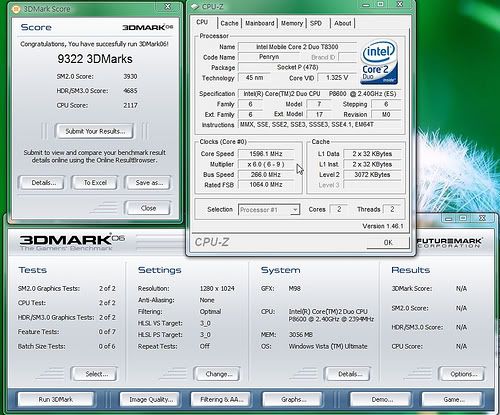The image size is (500, 415).
Task: Click Save as in Score dialog
Action: tap(149, 183)
